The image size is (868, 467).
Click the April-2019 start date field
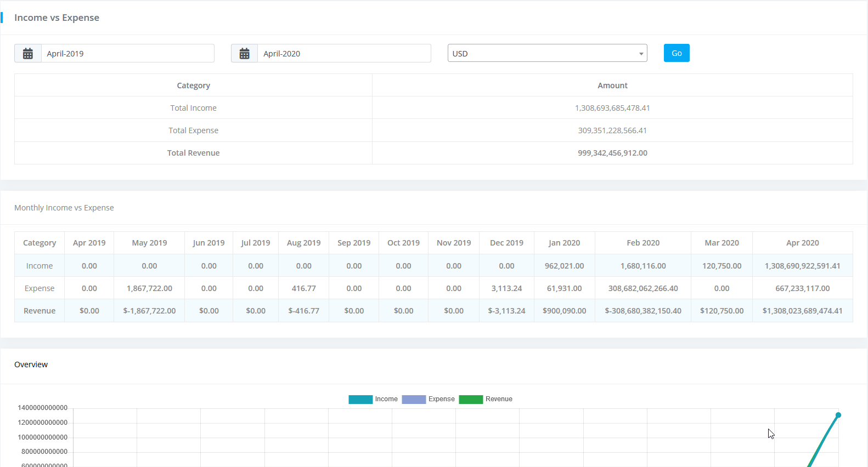[127, 54]
